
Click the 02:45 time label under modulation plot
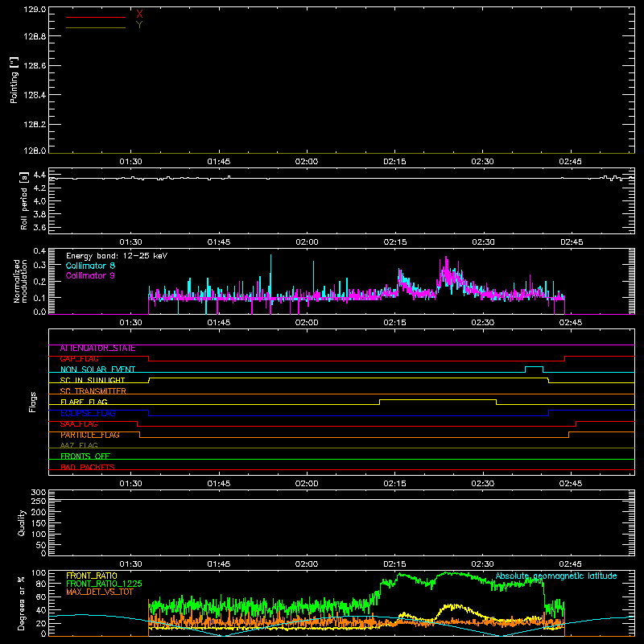click(x=571, y=323)
